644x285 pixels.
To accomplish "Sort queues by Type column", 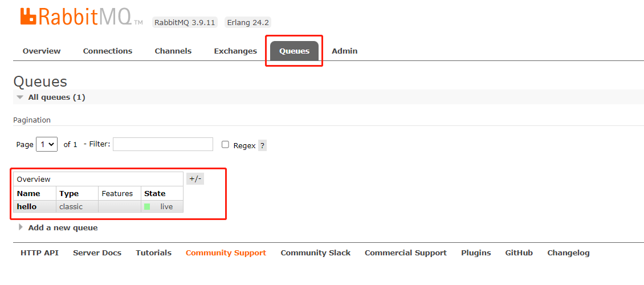I will coord(69,193).
